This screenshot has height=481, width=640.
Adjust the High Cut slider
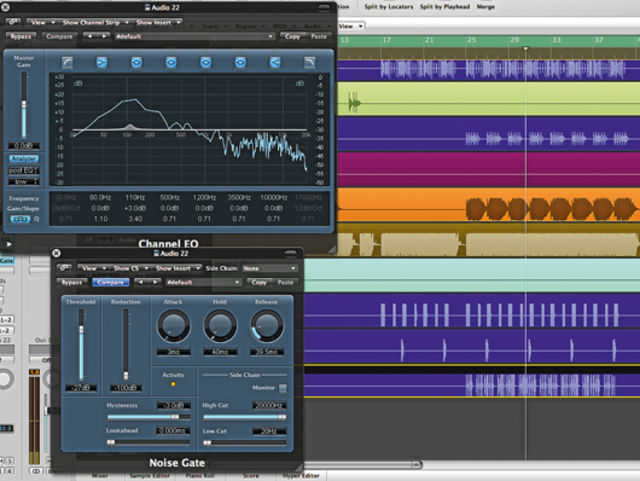click(244, 417)
